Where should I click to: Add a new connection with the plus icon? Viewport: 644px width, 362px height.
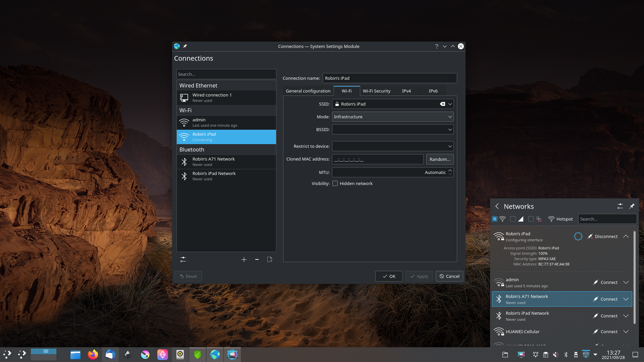pos(244,259)
